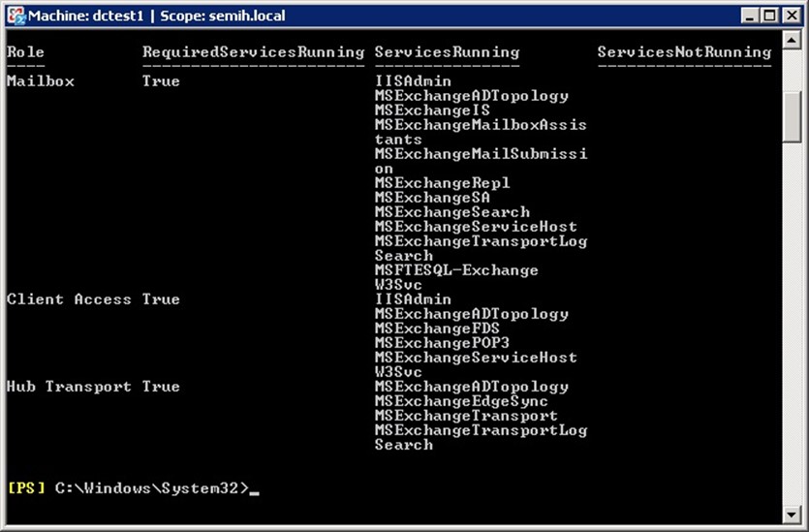The width and height of the screenshot is (809, 532).
Task: Click the MSExchangeEdgeSync service name
Action: [x=461, y=401]
